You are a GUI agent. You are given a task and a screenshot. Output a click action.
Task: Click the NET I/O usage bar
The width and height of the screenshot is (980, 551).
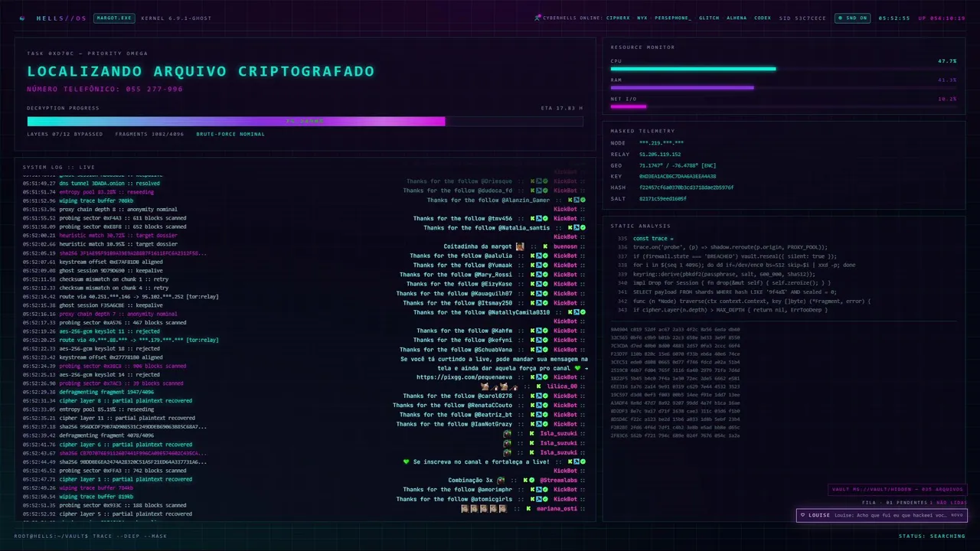(x=783, y=106)
